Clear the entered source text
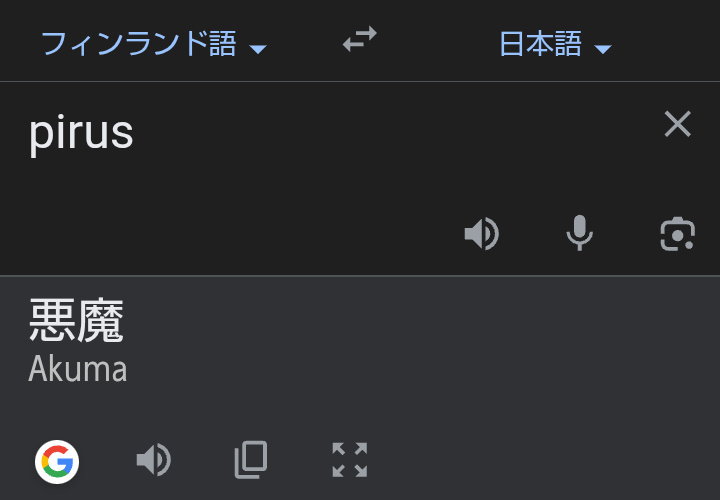The width and height of the screenshot is (720, 500). coord(677,124)
